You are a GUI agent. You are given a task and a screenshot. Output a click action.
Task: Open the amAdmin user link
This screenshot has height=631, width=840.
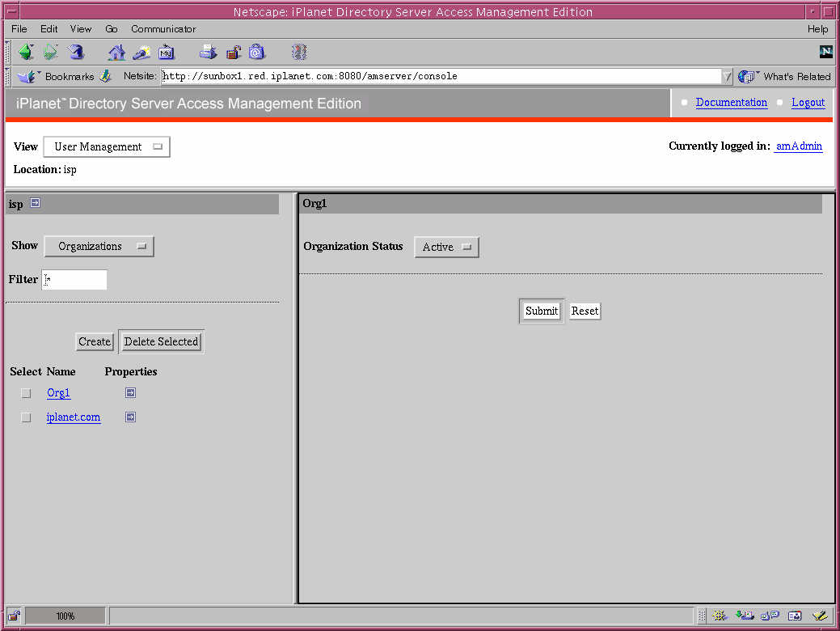pos(799,146)
